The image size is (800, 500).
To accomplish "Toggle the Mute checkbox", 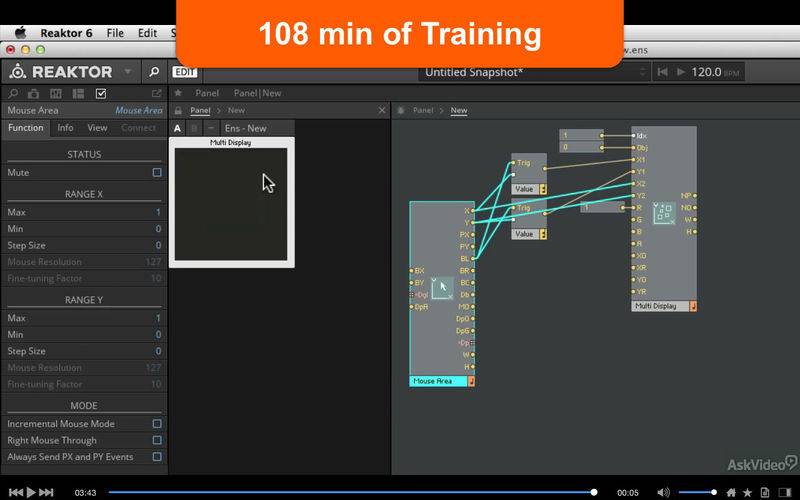I will pos(157,172).
